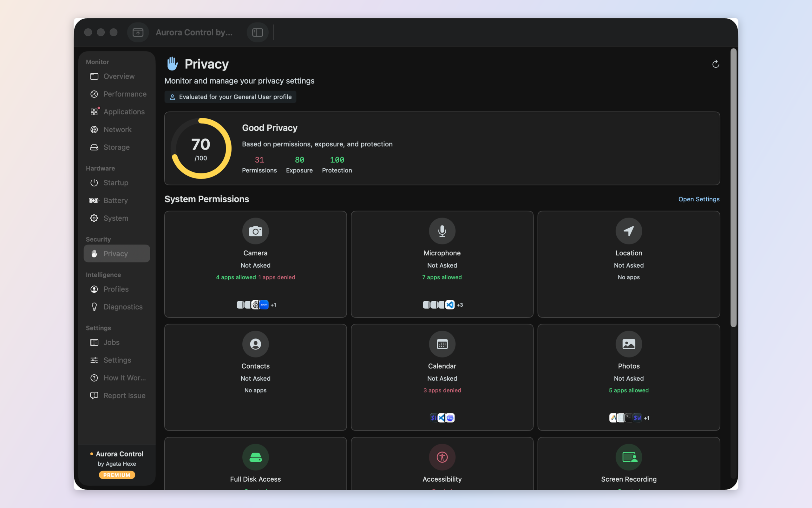The image size is (812, 508).
Task: Click the Contacts permission icon
Action: coord(255,344)
